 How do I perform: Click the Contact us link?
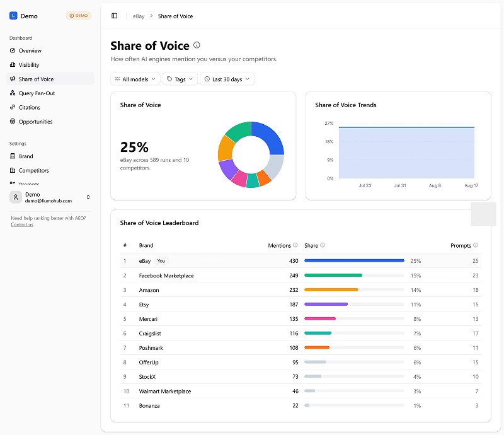tap(22, 224)
